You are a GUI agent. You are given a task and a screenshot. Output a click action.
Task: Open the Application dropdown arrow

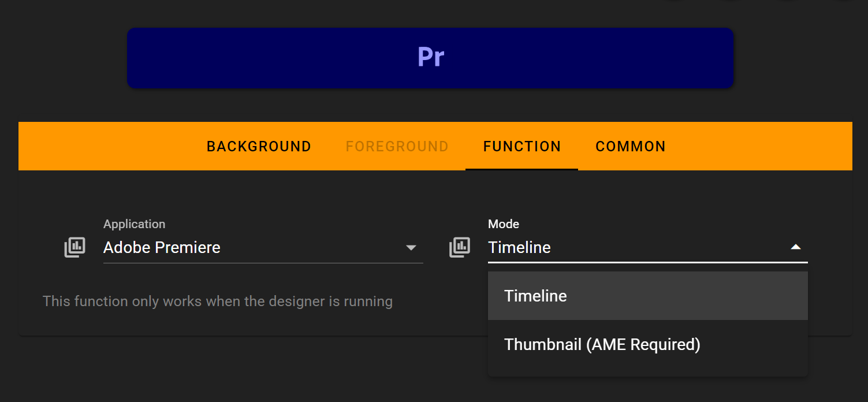(x=411, y=248)
